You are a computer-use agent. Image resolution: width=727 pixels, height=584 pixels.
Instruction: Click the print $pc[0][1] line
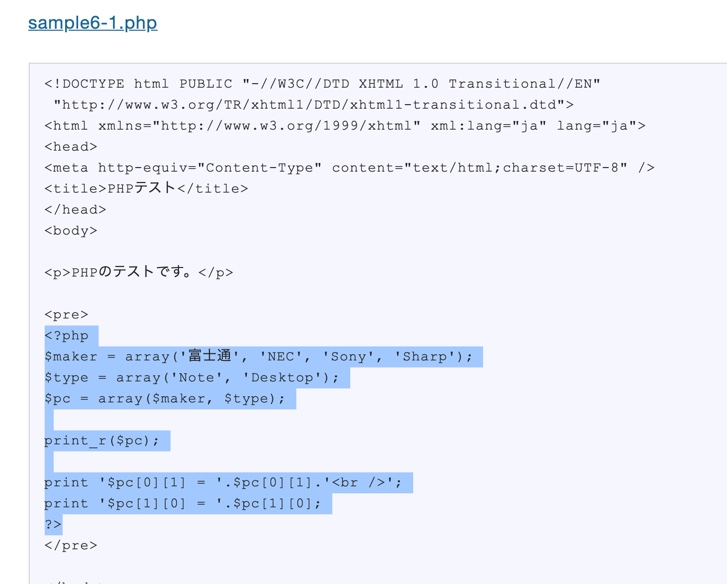tap(222, 482)
